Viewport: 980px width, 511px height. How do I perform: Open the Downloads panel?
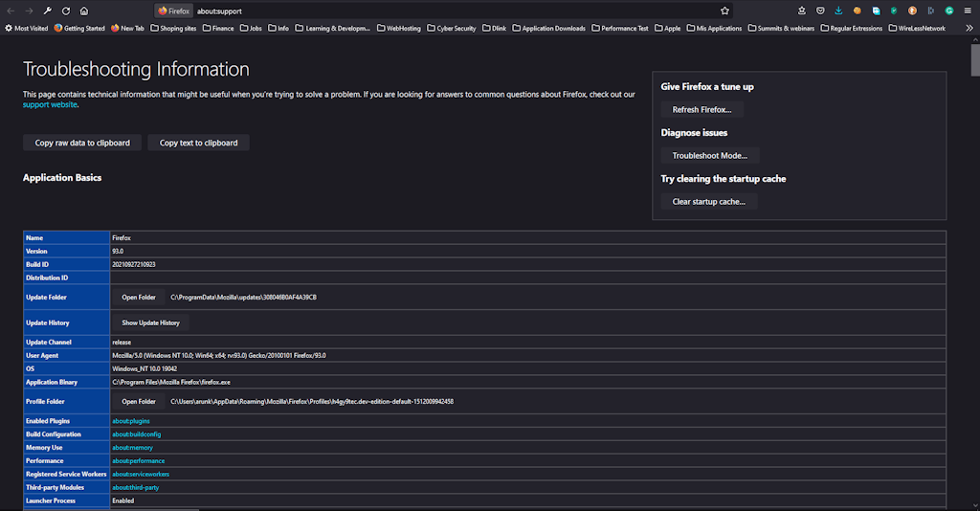[838, 11]
